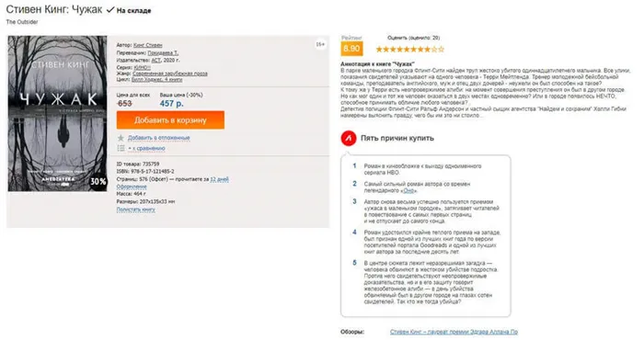Image resolution: width=644 pixels, height=340 pixels.
Task: Expand the «Оформление» details link
Action: pyautogui.click(x=132, y=187)
